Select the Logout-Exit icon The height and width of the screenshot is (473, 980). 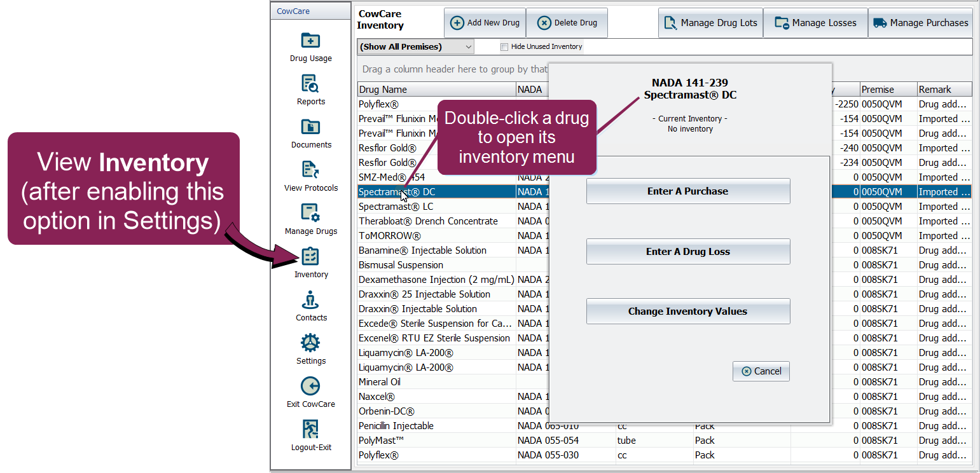310,430
